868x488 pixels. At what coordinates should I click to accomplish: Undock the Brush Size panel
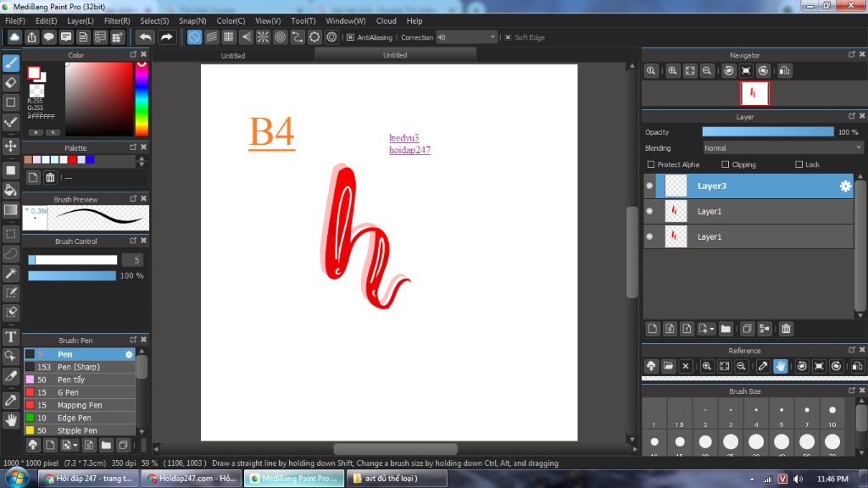coord(851,390)
